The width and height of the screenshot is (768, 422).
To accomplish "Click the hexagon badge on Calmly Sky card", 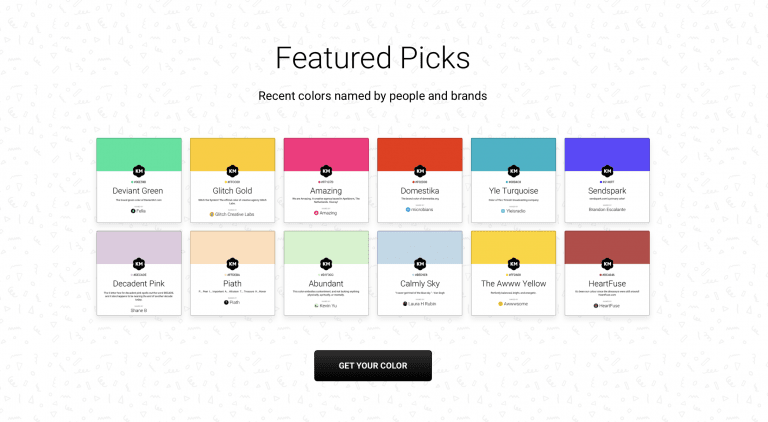I will [420, 264].
